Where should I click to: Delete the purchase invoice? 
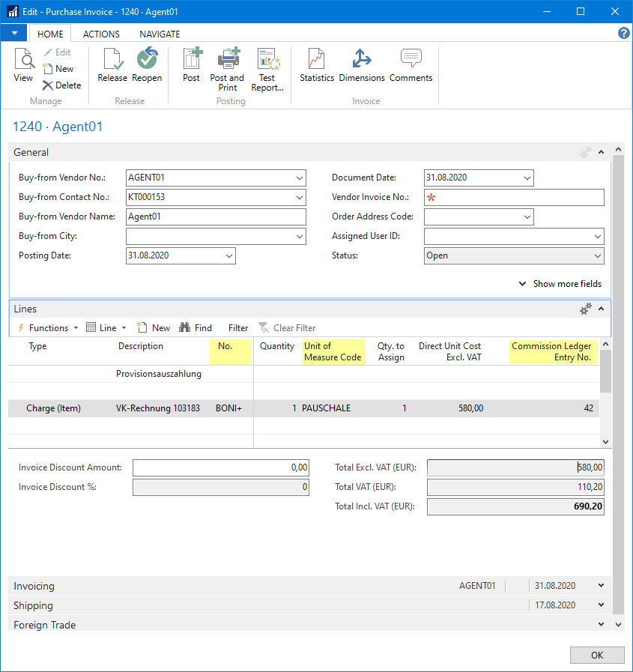[x=62, y=85]
